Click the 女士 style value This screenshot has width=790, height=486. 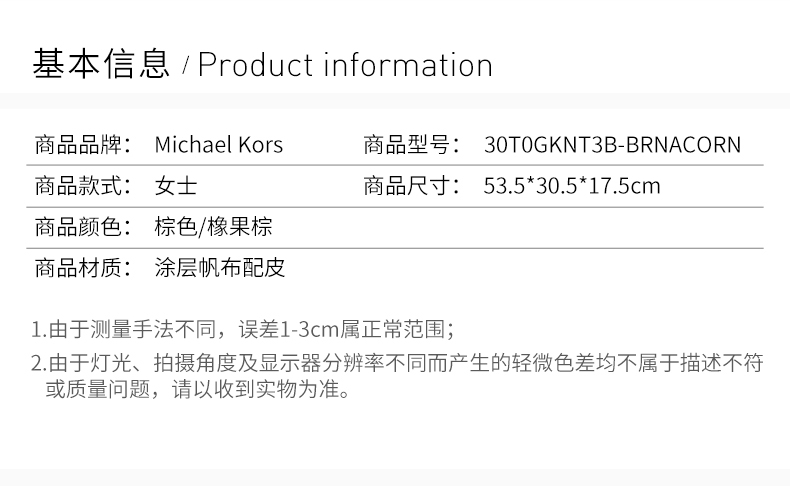click(176, 186)
